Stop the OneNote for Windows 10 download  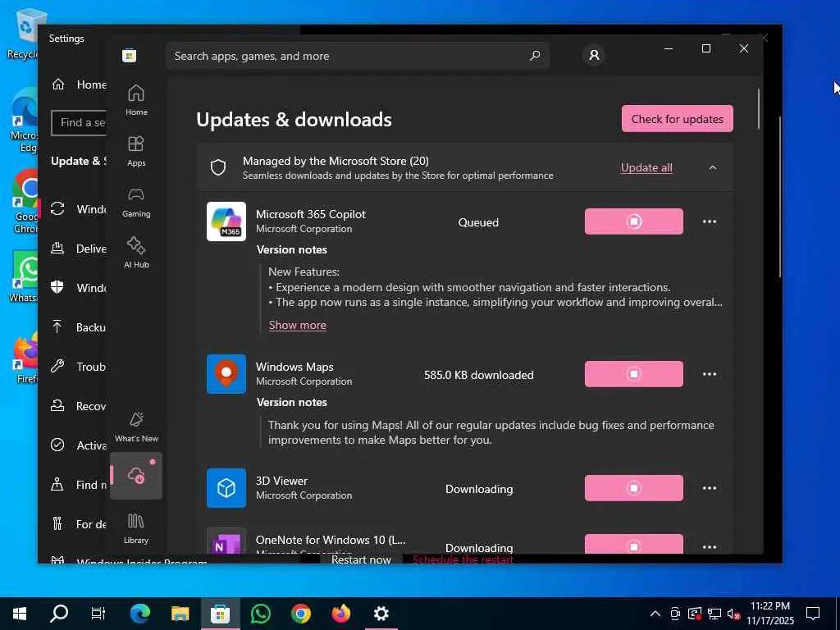pyautogui.click(x=634, y=545)
